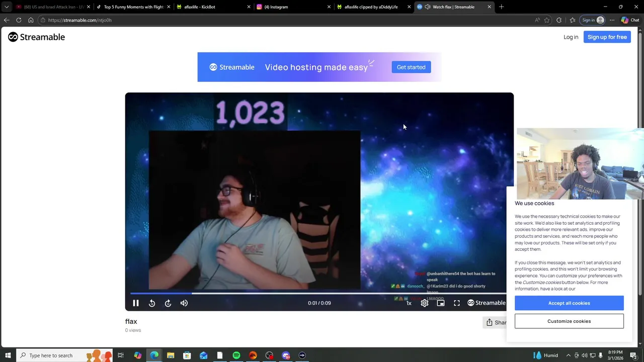Switch to US and Israel Attack Iran tab

click(x=53, y=7)
